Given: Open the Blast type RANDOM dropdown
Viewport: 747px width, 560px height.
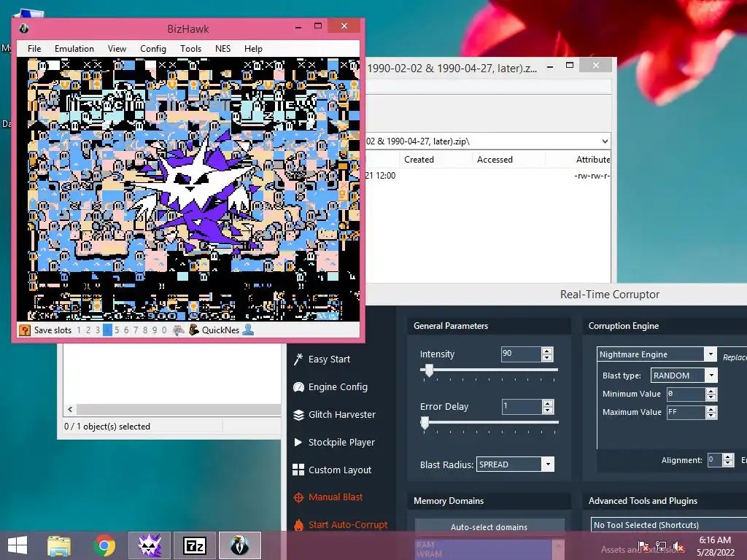Looking at the screenshot, I should pyautogui.click(x=711, y=376).
